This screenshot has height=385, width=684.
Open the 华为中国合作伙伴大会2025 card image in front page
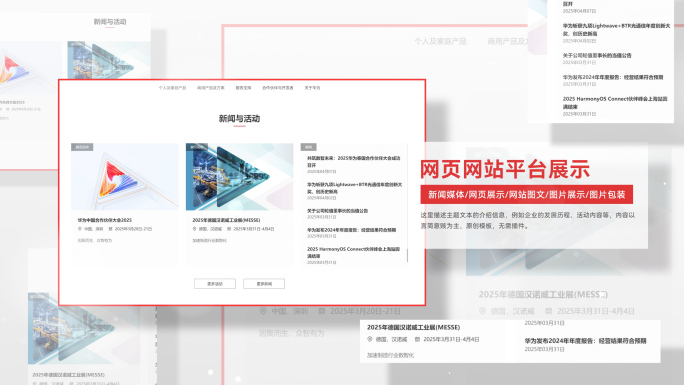click(x=125, y=177)
